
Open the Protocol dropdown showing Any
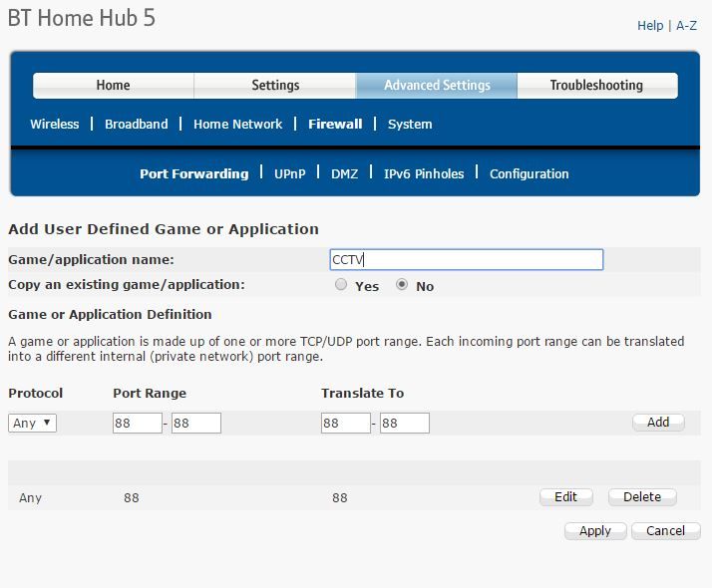pyautogui.click(x=32, y=423)
